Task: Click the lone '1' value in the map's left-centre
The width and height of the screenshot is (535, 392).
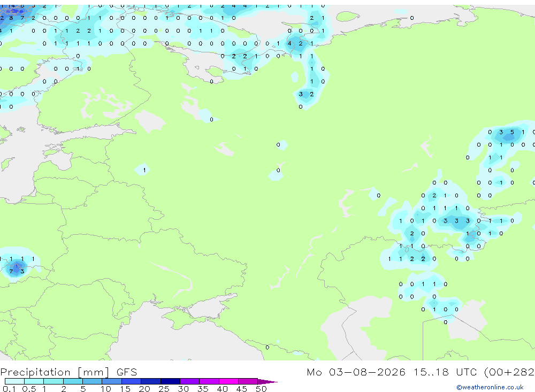Action: pos(144,170)
